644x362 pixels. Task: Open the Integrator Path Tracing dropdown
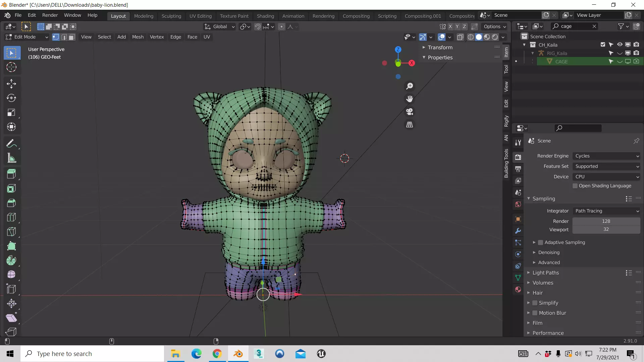coord(606,211)
